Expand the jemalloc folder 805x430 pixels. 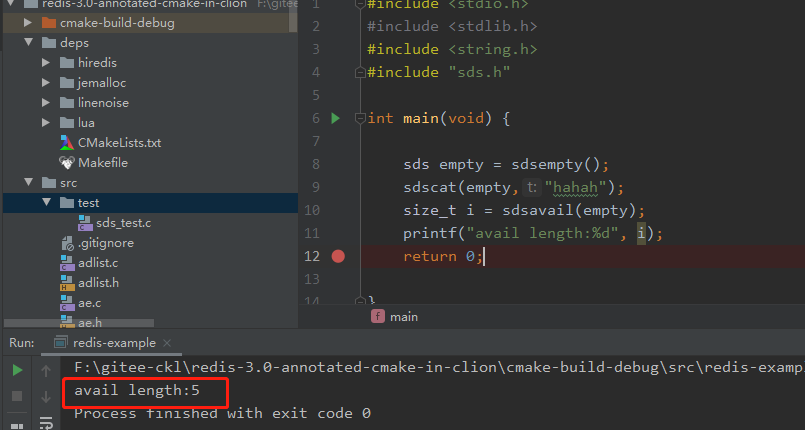pos(46,82)
